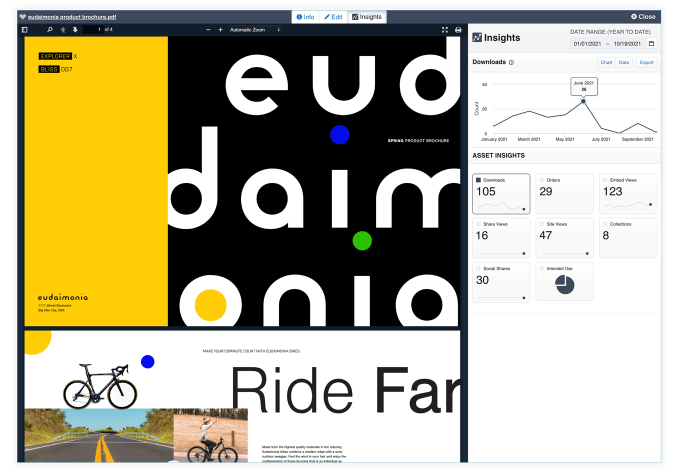Click the Embed Views 123 value
Viewport: 678px width, 472px height.
click(x=612, y=191)
